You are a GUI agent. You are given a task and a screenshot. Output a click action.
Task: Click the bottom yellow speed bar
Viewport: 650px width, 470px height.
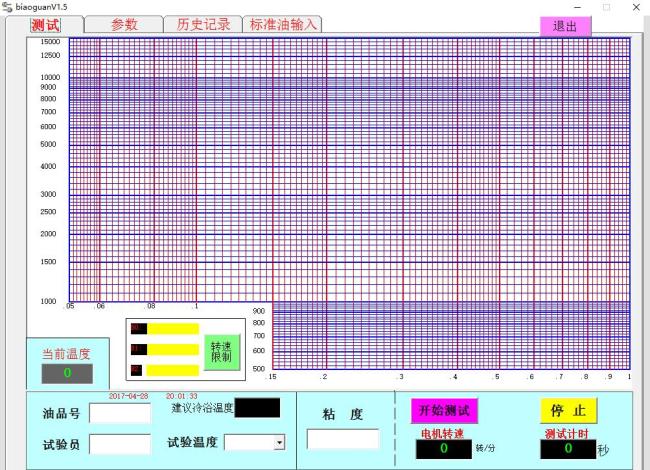[172, 370]
